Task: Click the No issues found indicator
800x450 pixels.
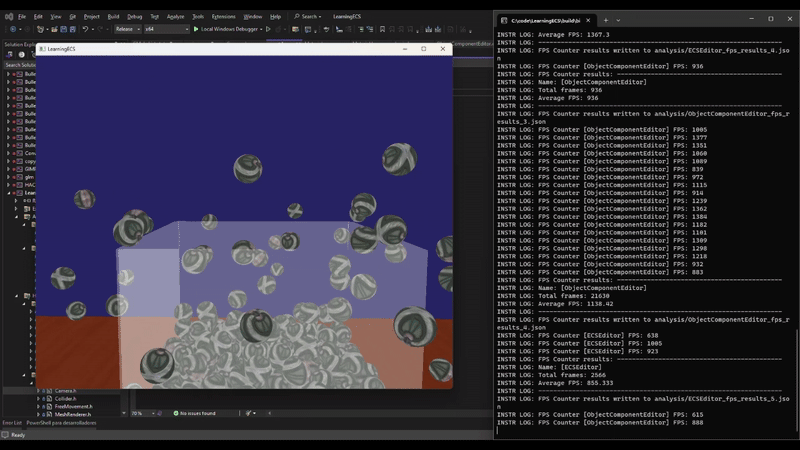Action: 194,413
